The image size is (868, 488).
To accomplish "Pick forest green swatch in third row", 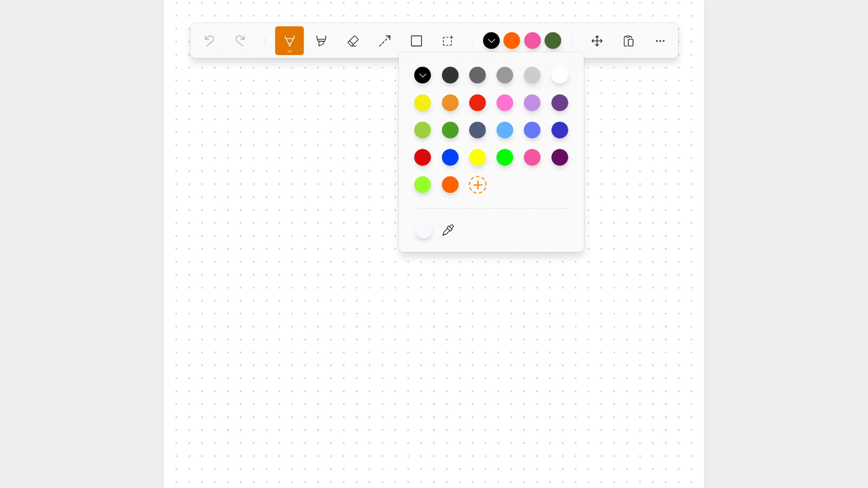I will pyautogui.click(x=450, y=130).
